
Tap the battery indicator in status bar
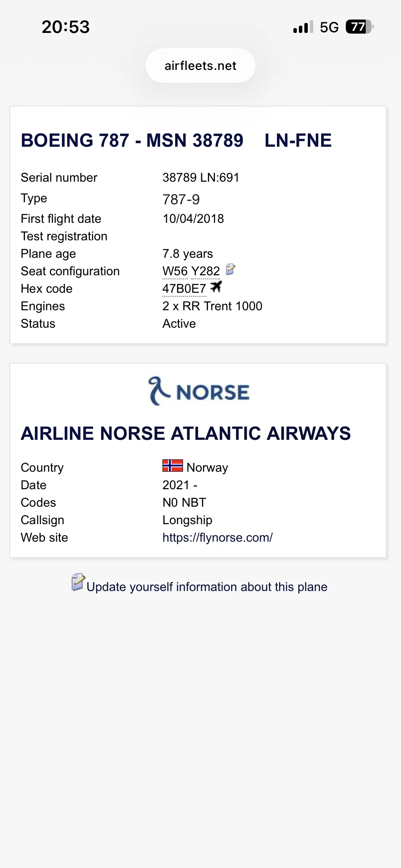[x=359, y=27]
